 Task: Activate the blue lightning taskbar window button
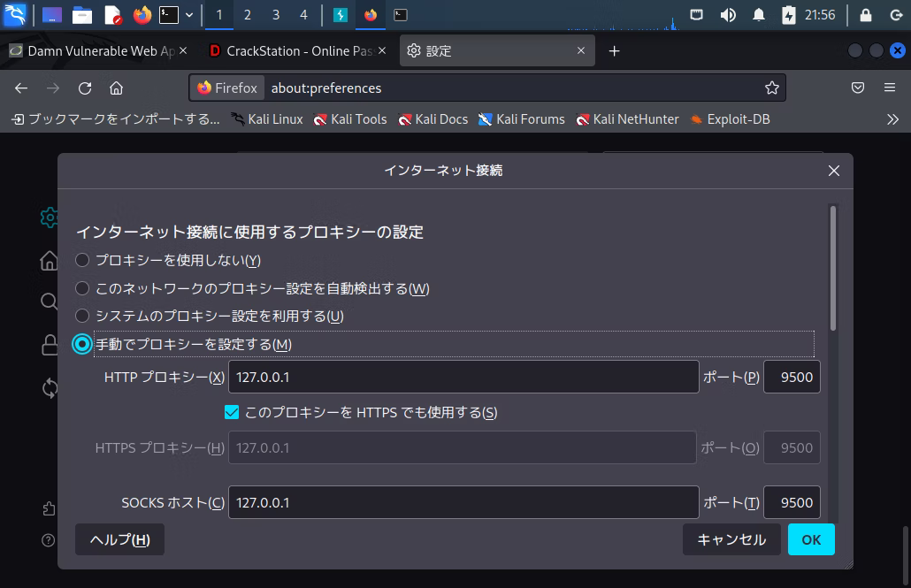point(341,14)
